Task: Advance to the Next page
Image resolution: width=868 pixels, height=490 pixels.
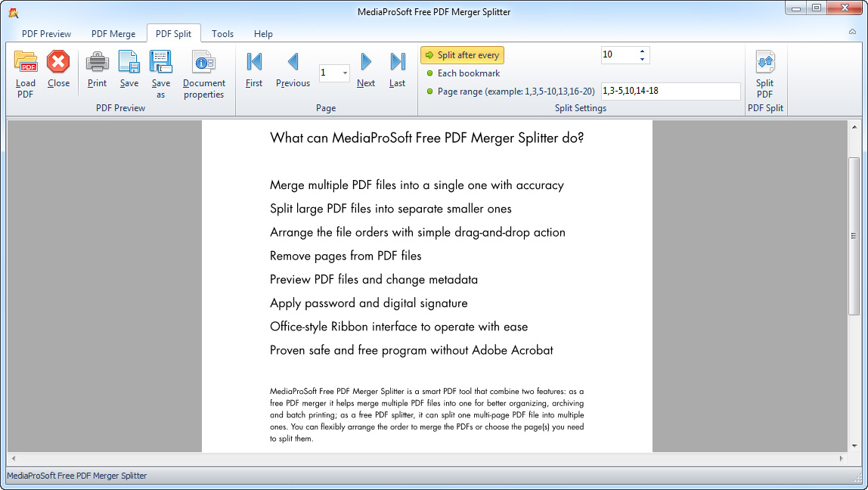Action: point(366,61)
